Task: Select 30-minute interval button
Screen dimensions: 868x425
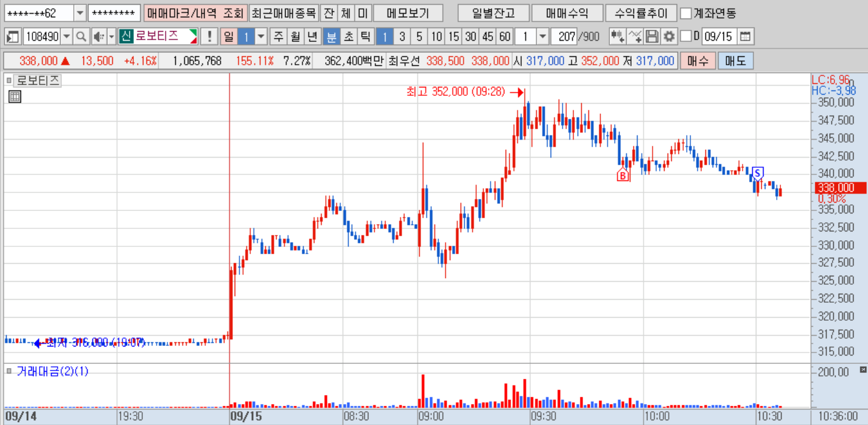Action: click(x=471, y=37)
